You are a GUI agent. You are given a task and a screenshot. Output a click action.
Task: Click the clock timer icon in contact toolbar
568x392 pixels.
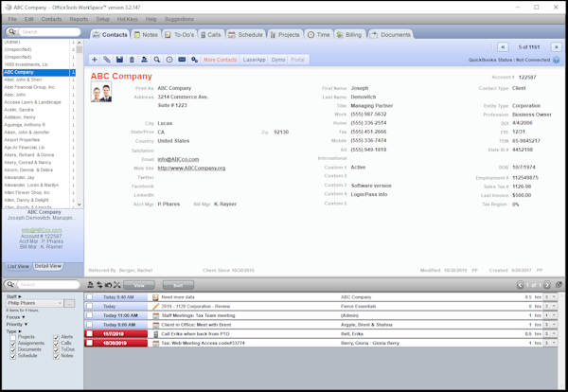pyautogui.click(x=169, y=60)
